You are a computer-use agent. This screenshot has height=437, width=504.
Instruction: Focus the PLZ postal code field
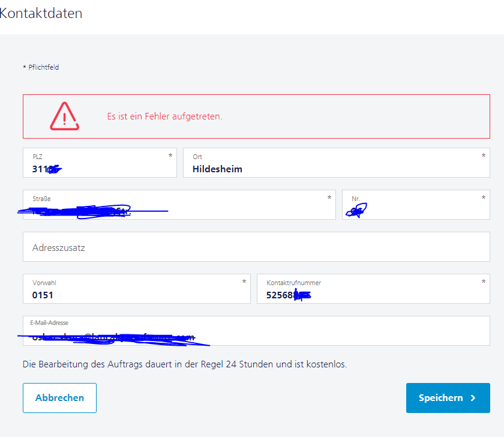click(100, 163)
